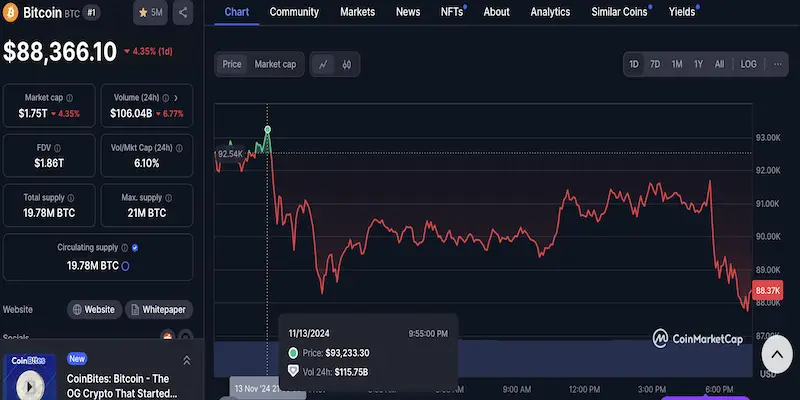Toggle chart to Price mode
This screenshot has height=400, width=800.
pyautogui.click(x=232, y=64)
